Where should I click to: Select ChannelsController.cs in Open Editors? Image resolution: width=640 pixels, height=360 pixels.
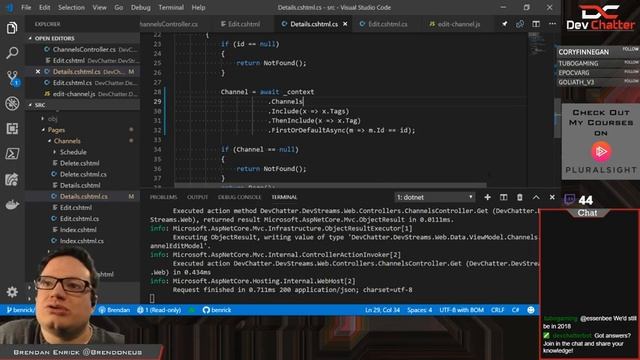click(84, 49)
